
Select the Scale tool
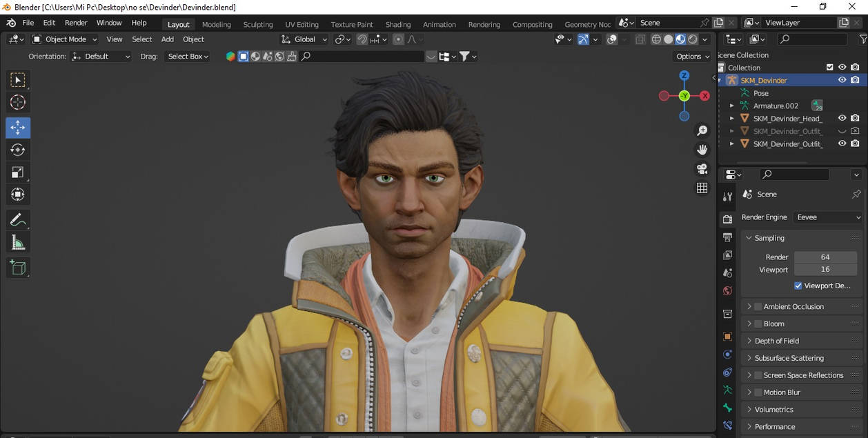click(18, 172)
